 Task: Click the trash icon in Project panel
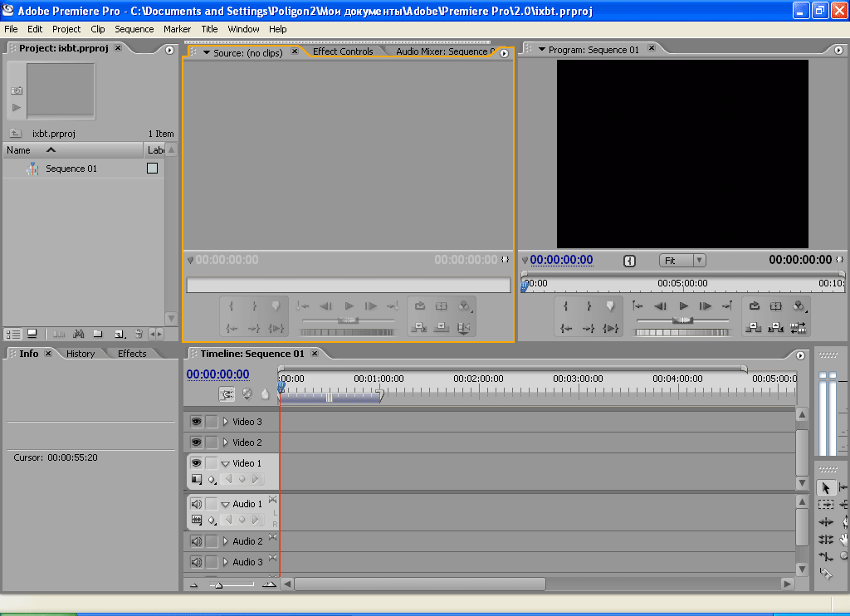point(139,334)
